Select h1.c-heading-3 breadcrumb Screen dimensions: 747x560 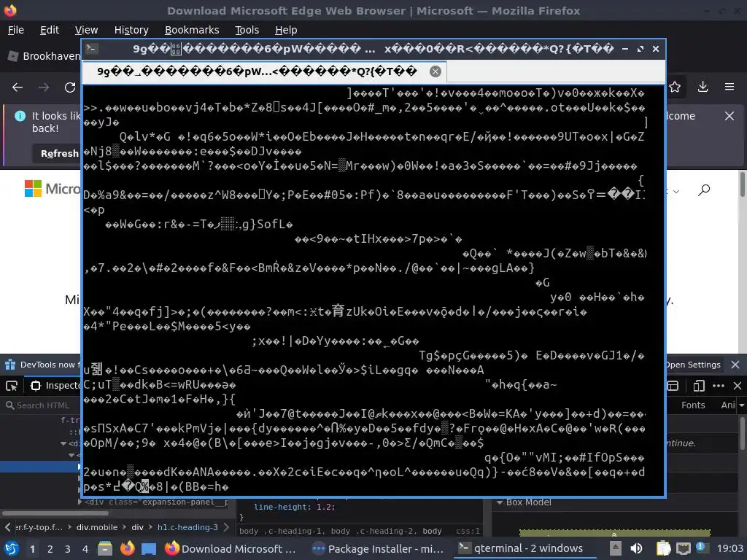click(x=187, y=527)
